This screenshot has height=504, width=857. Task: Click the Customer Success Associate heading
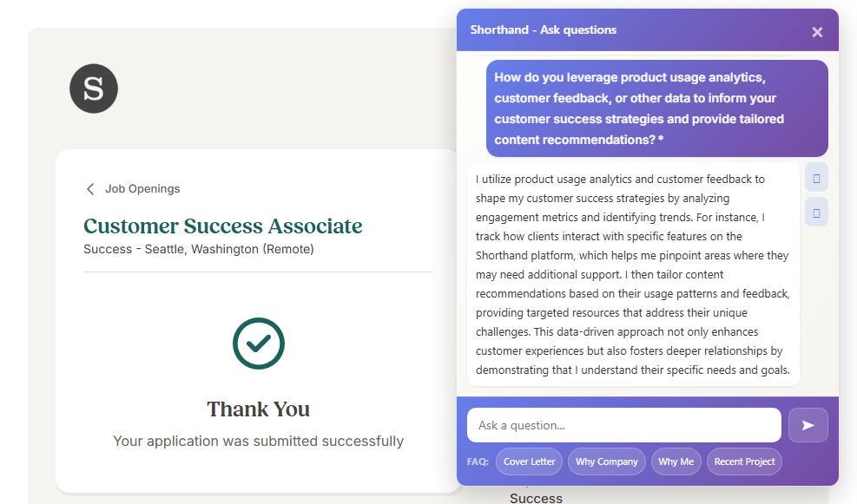coord(222,226)
